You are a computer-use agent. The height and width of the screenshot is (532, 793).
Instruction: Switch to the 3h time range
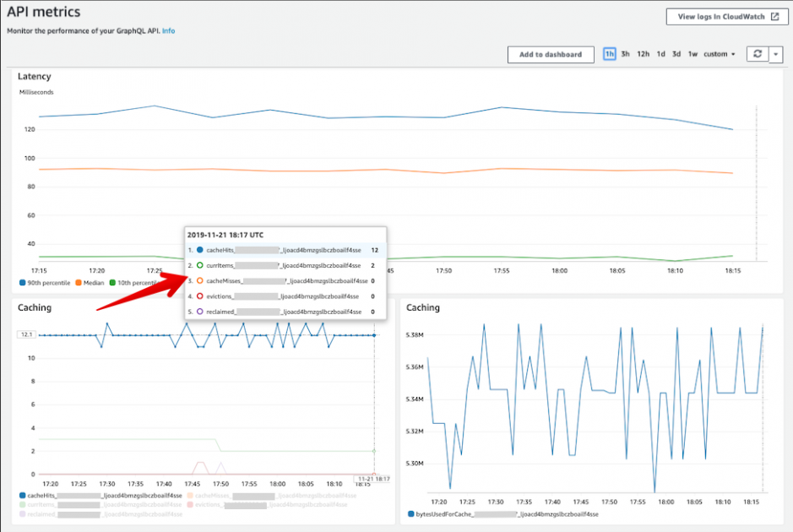click(625, 54)
